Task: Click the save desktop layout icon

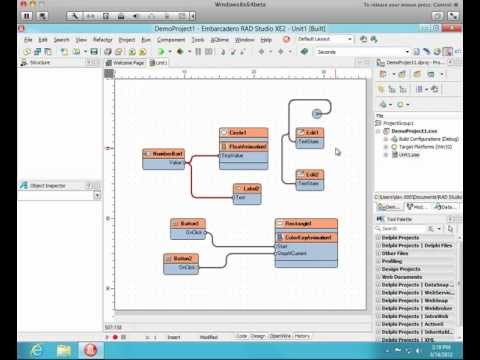Action: (x=364, y=39)
